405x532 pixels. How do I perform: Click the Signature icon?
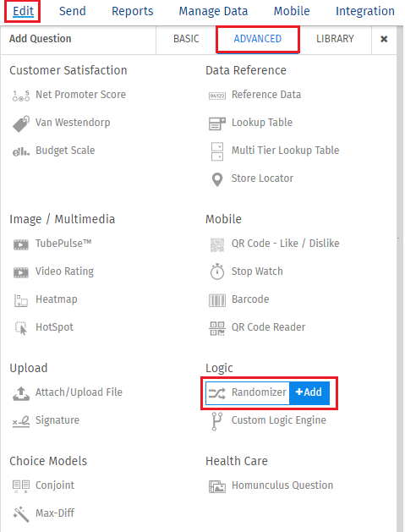(20, 421)
